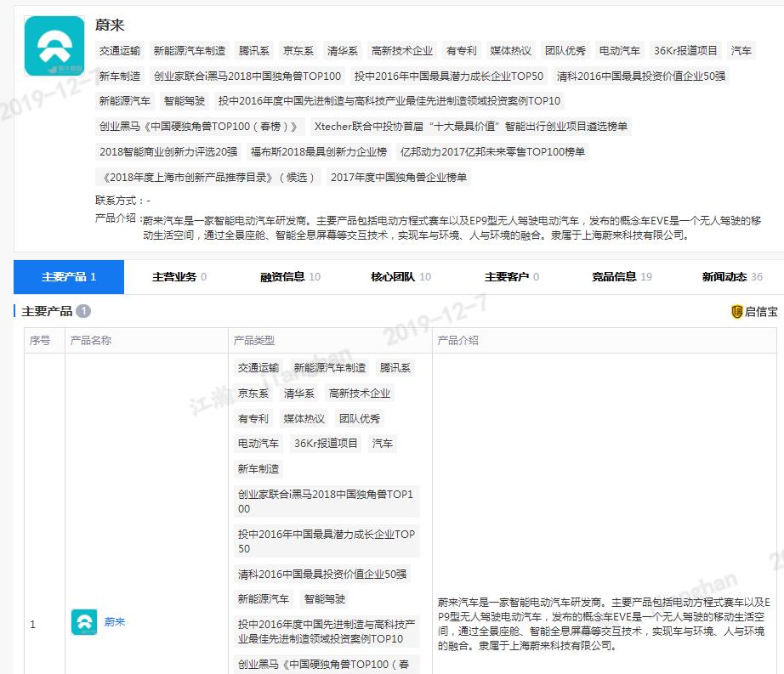Click the 汽车 tag in header
The width and height of the screenshot is (784, 674).
(741, 50)
